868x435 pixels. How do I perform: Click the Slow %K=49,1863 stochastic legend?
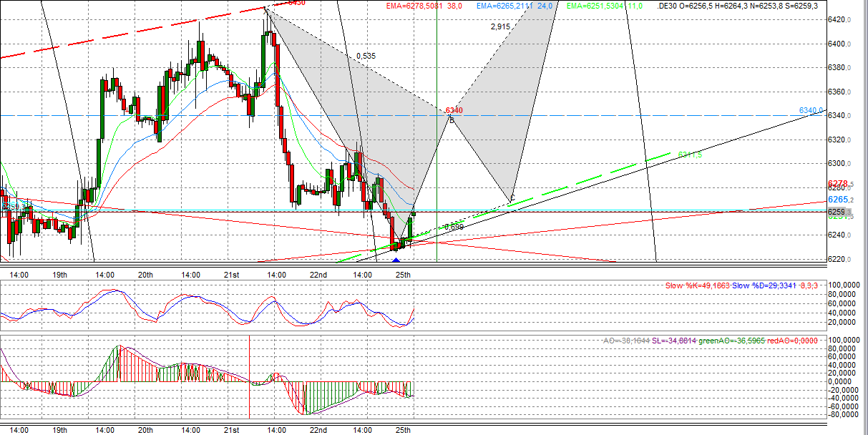point(698,285)
